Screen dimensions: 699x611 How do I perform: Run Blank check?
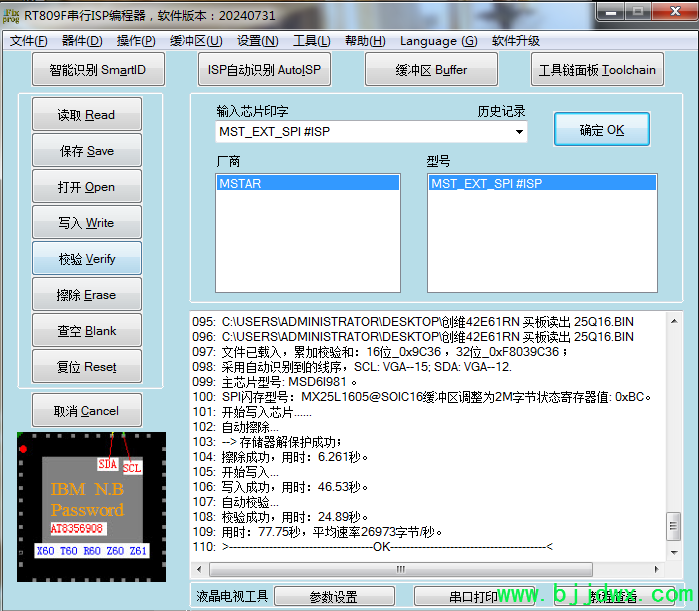point(86,331)
